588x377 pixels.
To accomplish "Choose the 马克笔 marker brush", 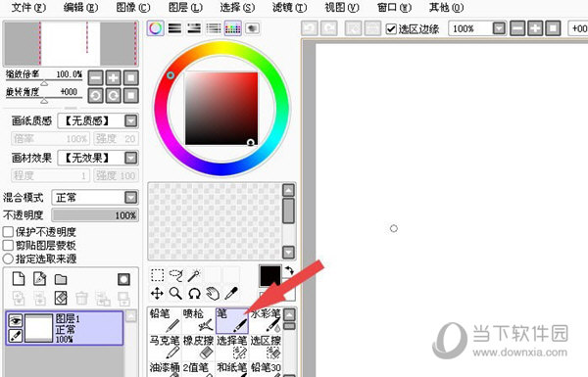I will [x=165, y=347].
